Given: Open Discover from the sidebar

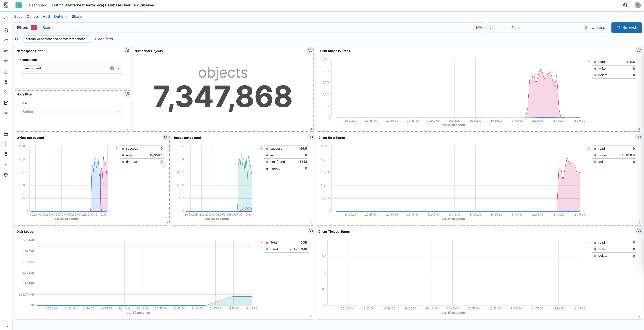Looking at the screenshot, I should click(6, 30).
